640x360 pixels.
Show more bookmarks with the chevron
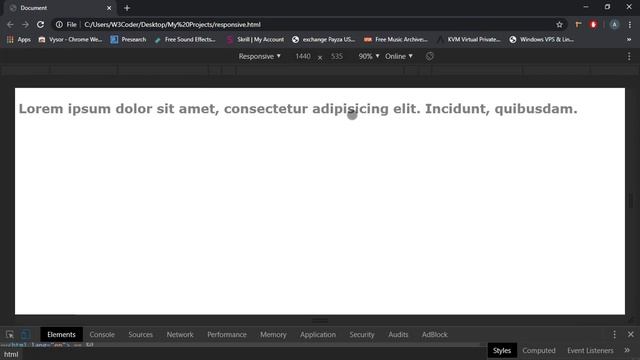pyautogui.click(x=629, y=40)
